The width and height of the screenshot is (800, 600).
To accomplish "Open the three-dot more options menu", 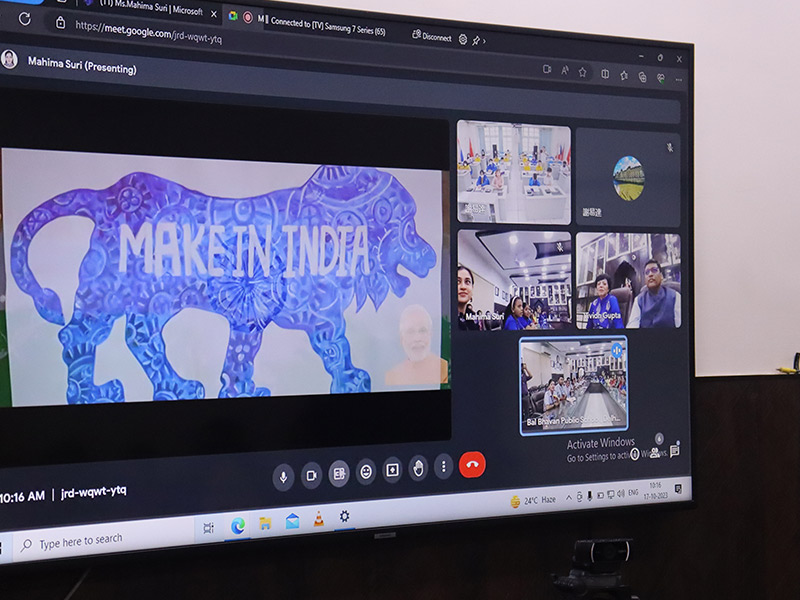I will pyautogui.click(x=444, y=466).
